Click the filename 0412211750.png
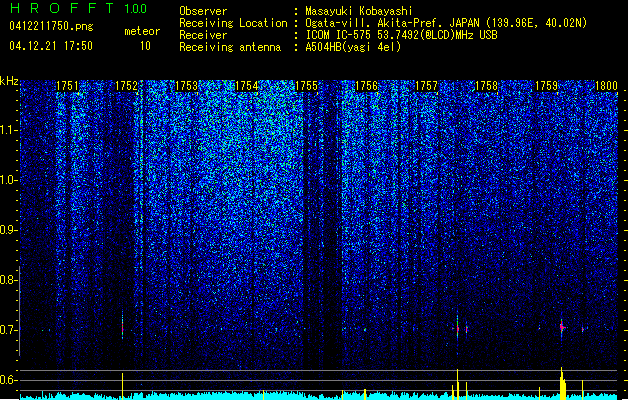This screenshot has width=629, height=400. coord(51,26)
